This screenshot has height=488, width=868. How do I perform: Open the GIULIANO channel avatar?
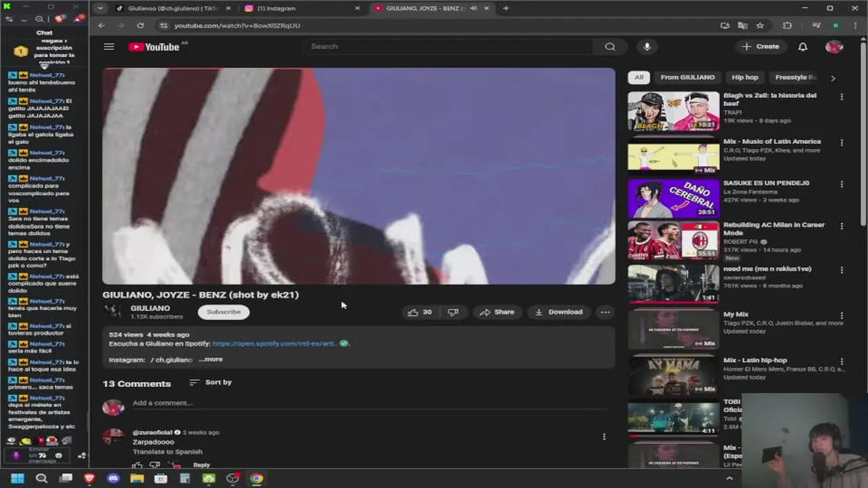point(113,312)
